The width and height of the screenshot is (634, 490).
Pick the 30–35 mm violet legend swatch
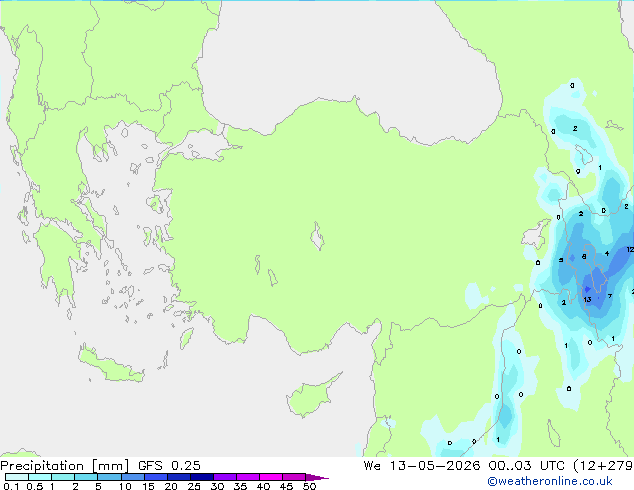[x=225, y=477]
